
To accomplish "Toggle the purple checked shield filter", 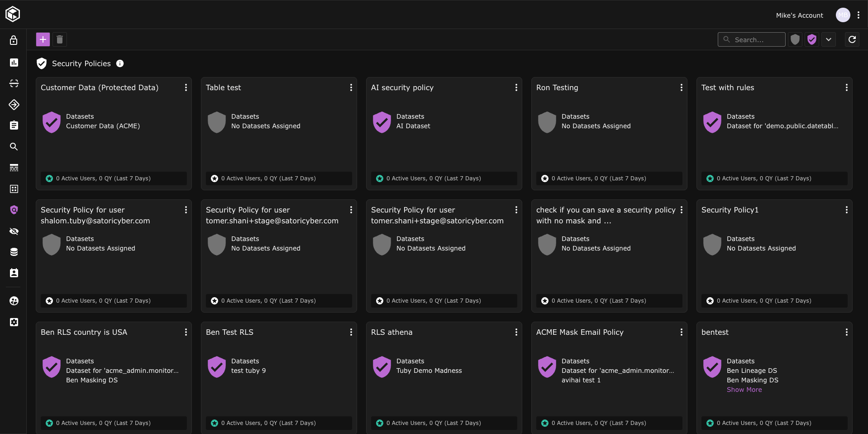I will [812, 39].
